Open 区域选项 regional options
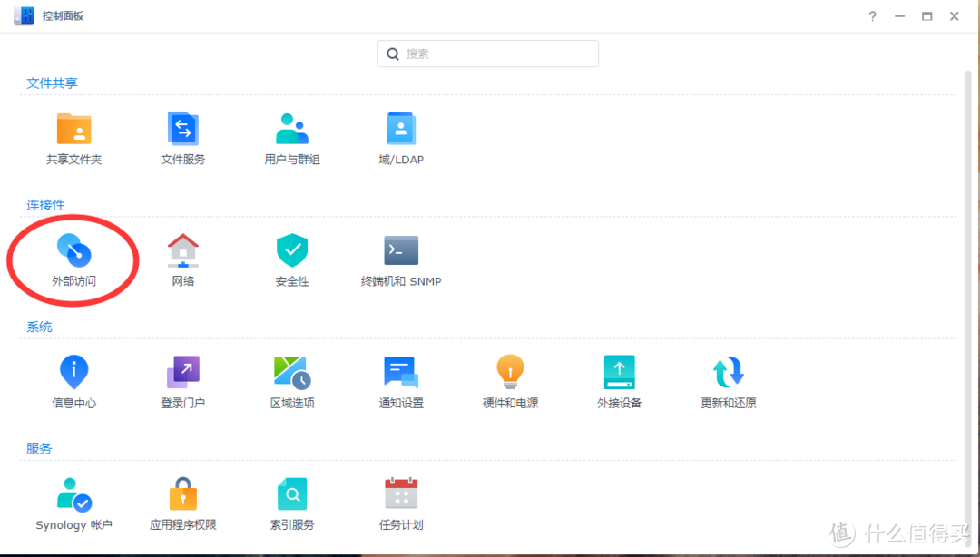Viewport: 980px width, 557px height. [x=292, y=373]
